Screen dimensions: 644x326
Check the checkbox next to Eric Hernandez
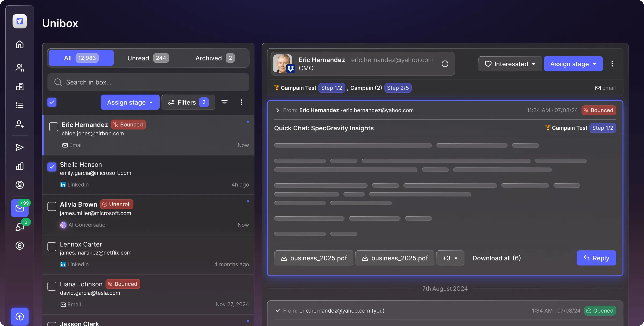click(x=53, y=127)
